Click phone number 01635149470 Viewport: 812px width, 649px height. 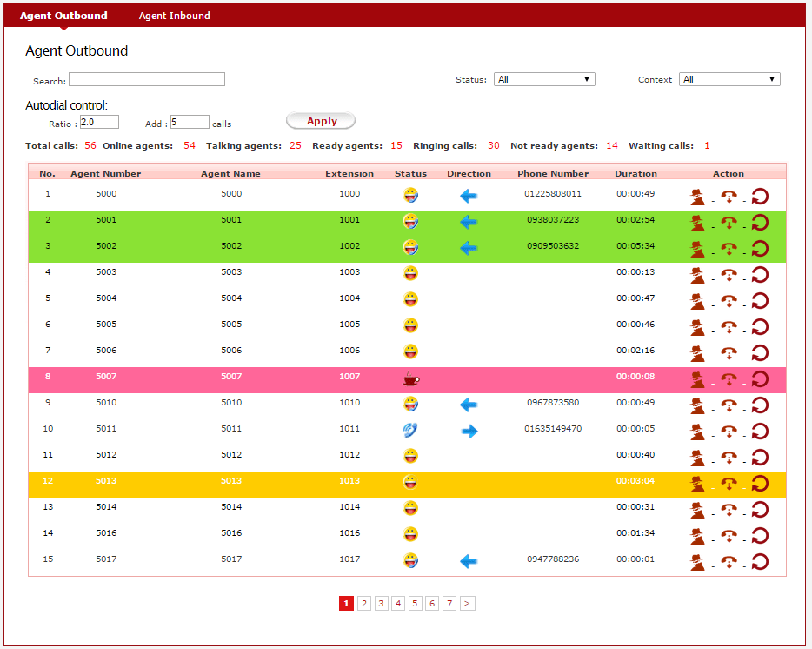(x=553, y=429)
